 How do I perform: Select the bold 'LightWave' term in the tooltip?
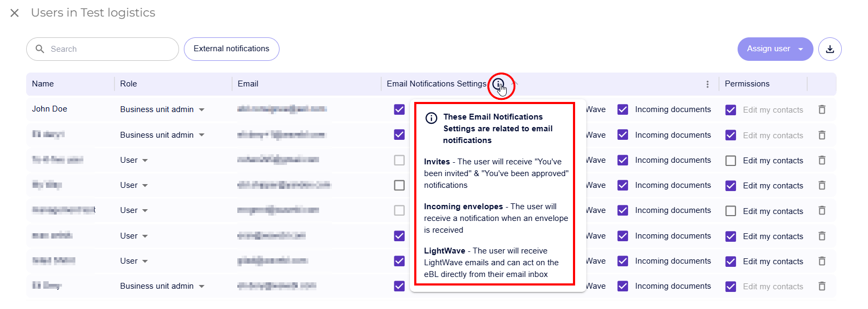pyautogui.click(x=445, y=251)
